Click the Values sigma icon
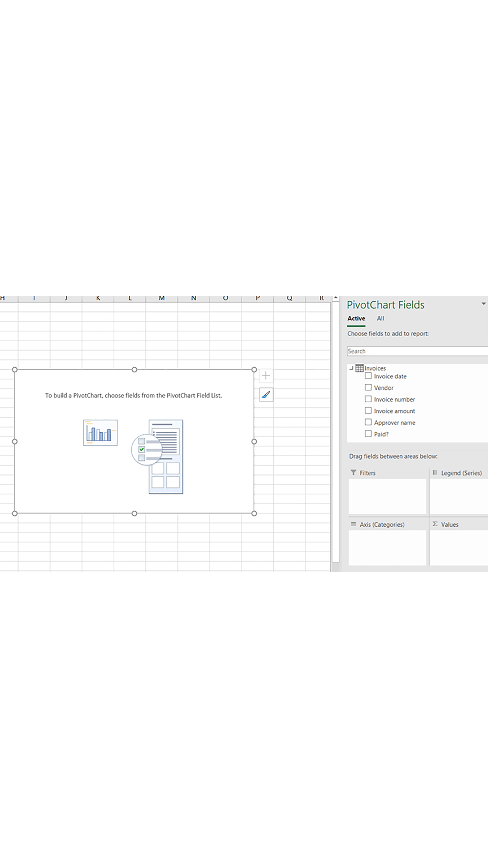 tap(435, 524)
